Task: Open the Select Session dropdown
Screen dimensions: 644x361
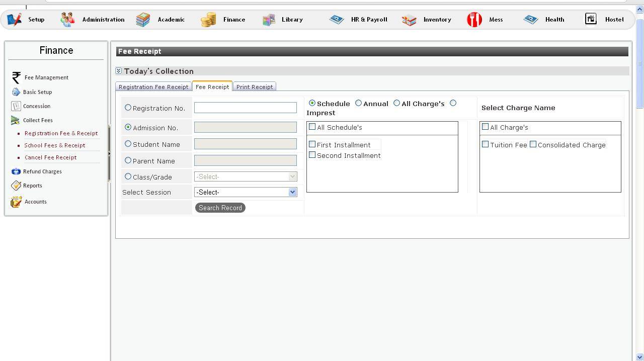Action: coord(246,192)
